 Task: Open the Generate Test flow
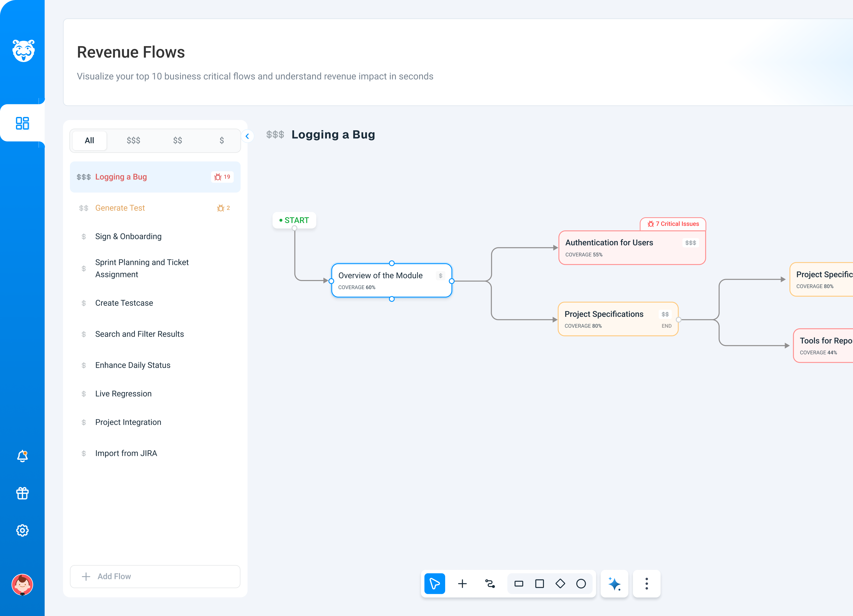click(119, 208)
